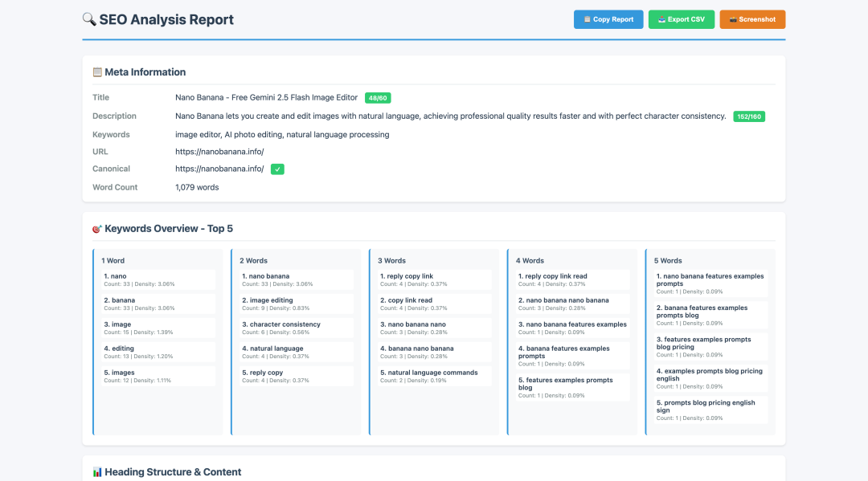This screenshot has height=481, width=868.
Task: Select keyword '4. examples prompts blog pricing english'
Action: (710, 378)
